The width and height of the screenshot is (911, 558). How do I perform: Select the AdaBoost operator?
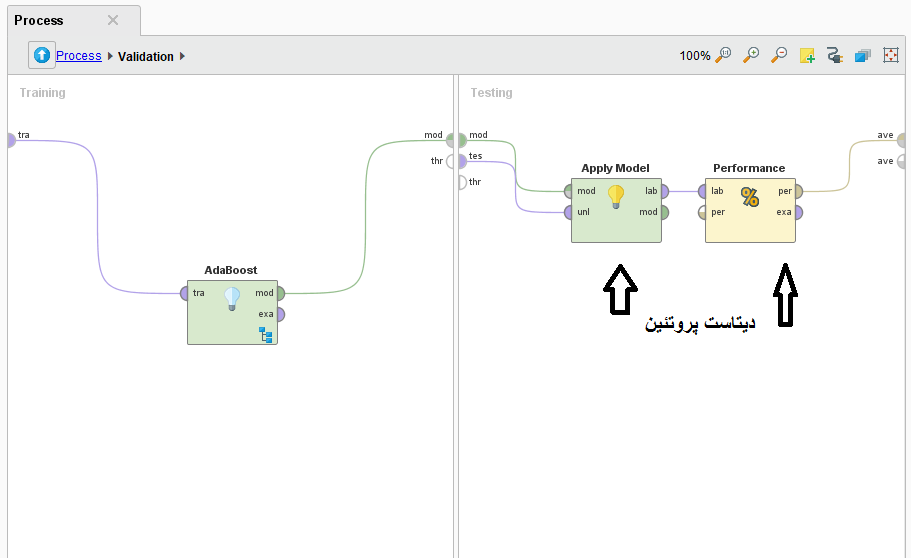tap(232, 310)
